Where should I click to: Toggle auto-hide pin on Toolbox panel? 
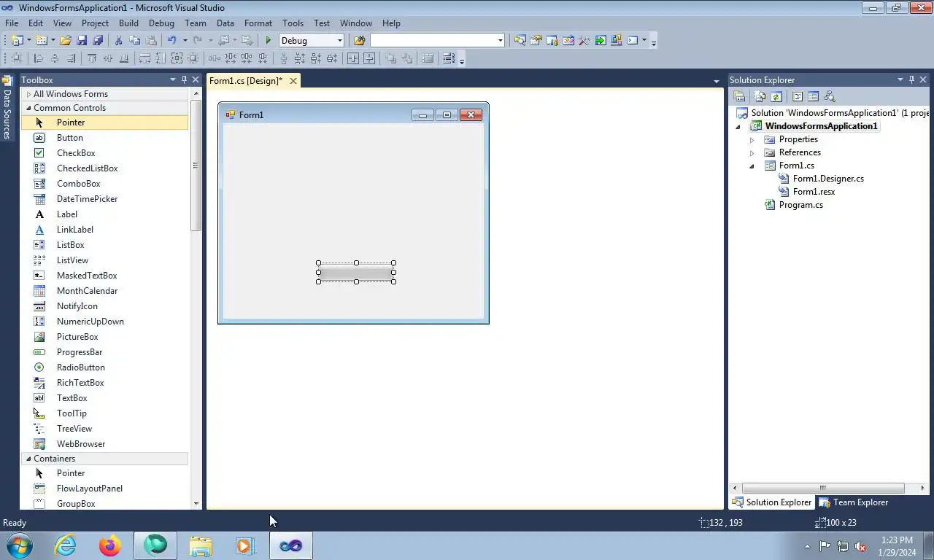pos(184,79)
